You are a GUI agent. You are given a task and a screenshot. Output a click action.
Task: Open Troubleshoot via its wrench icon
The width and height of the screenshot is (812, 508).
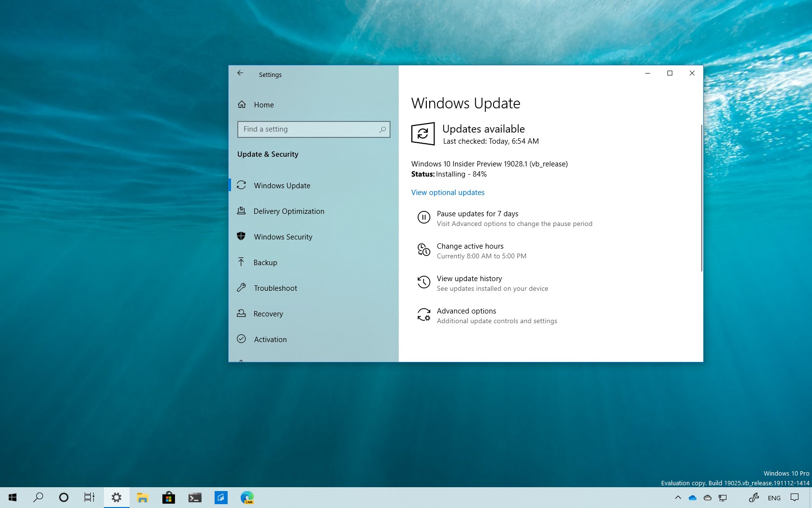[x=242, y=287]
